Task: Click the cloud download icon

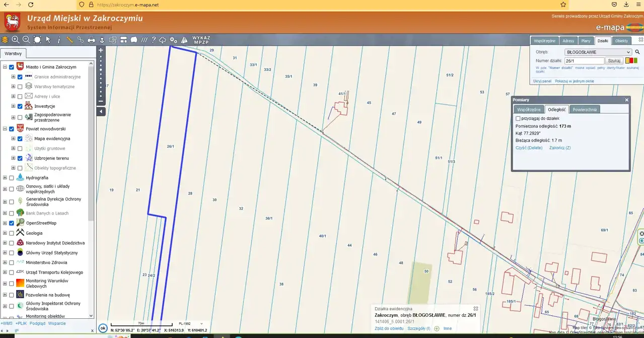Action: pyautogui.click(x=163, y=40)
